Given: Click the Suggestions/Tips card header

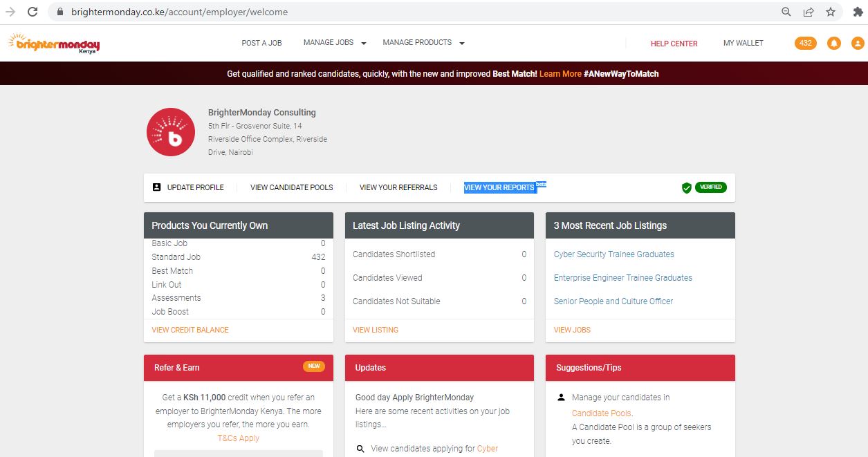Looking at the screenshot, I should [x=640, y=368].
